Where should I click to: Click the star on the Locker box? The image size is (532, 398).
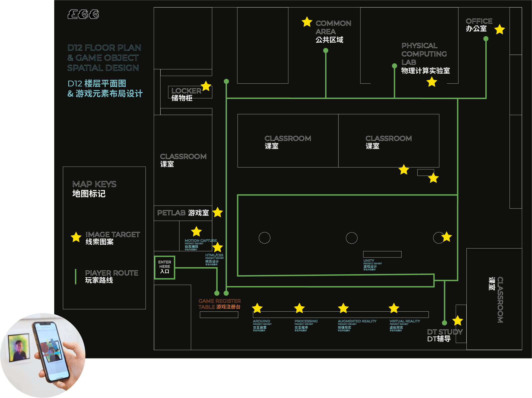(x=206, y=86)
